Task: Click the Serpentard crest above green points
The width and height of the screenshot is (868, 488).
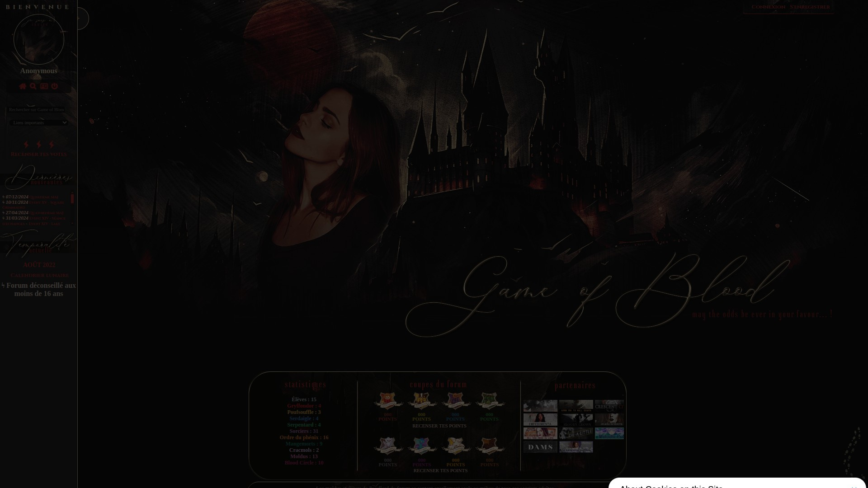Action: [490, 400]
